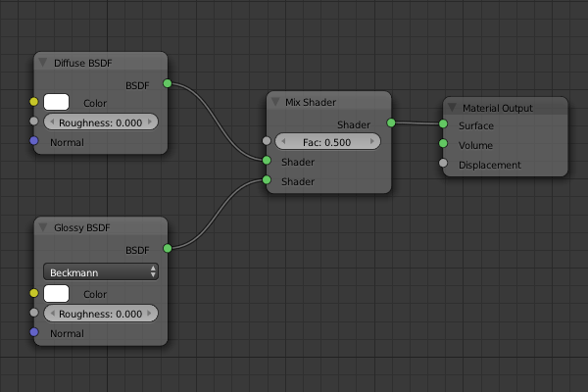Click the Glossy BSDF output BSDF label
This screenshot has width=588, height=392.
(137, 250)
